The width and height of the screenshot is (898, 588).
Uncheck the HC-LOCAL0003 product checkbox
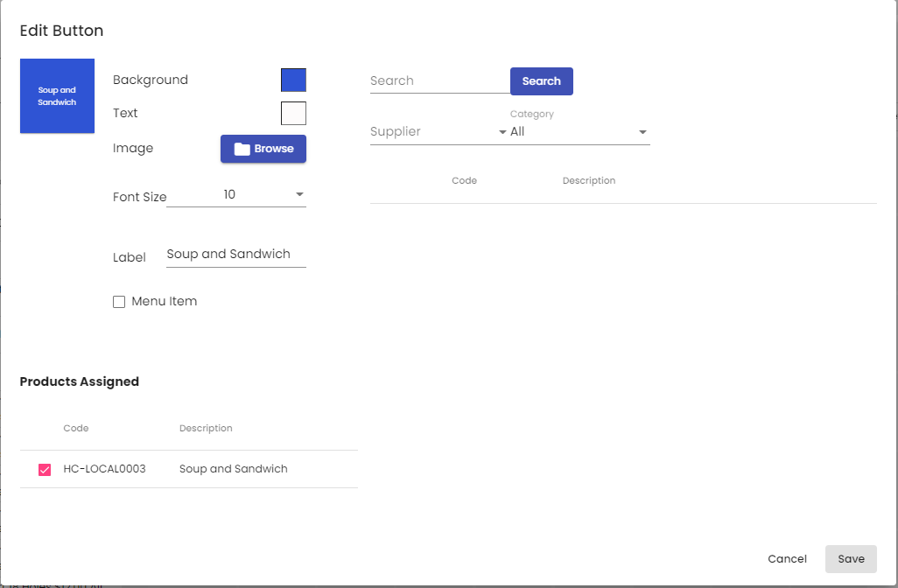tap(45, 470)
